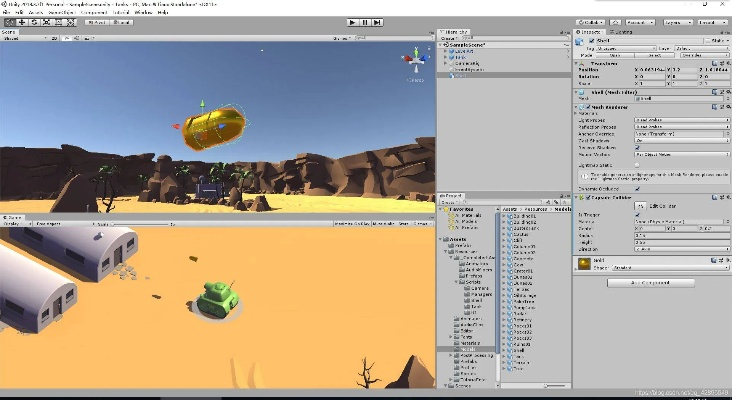This screenshot has width=732, height=400.
Task: Click the Add Component button
Action: click(650, 283)
